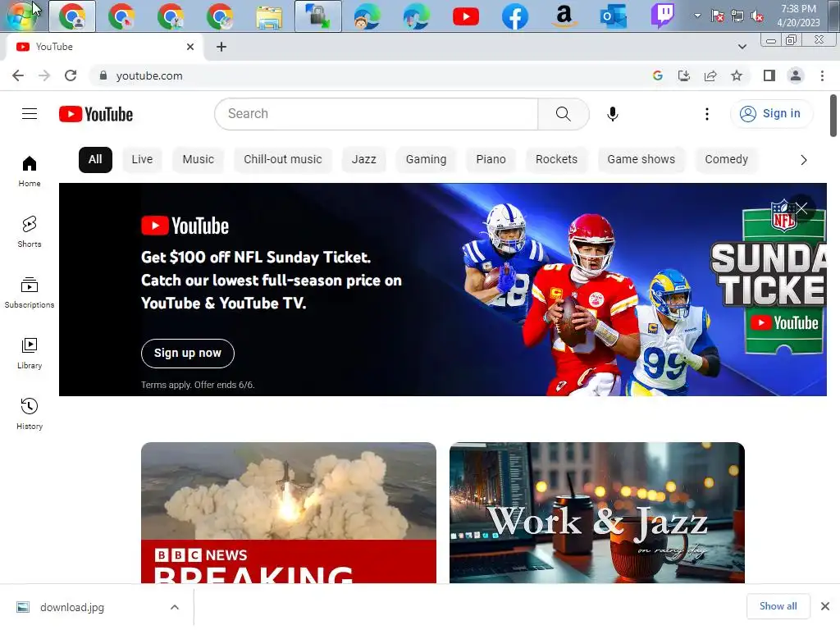The image size is (840, 630).
Task: Open Chrome profile avatar
Action: (796, 75)
